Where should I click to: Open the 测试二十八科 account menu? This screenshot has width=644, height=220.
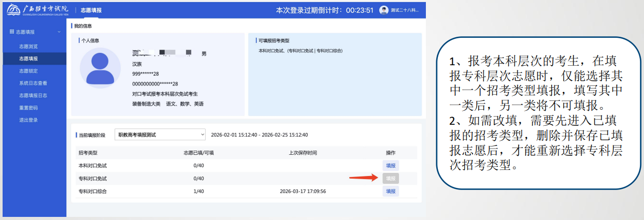404,10
